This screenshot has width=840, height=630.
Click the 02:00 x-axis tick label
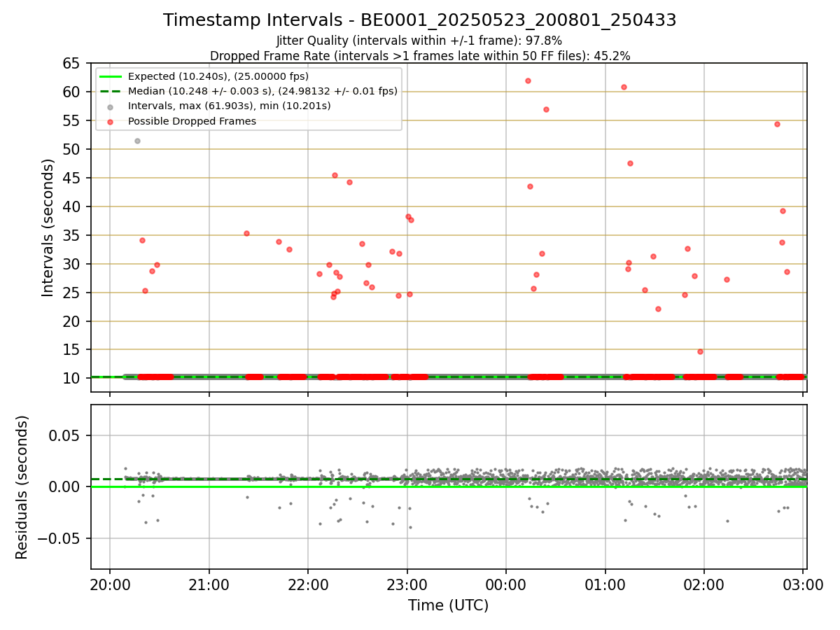click(x=704, y=585)
